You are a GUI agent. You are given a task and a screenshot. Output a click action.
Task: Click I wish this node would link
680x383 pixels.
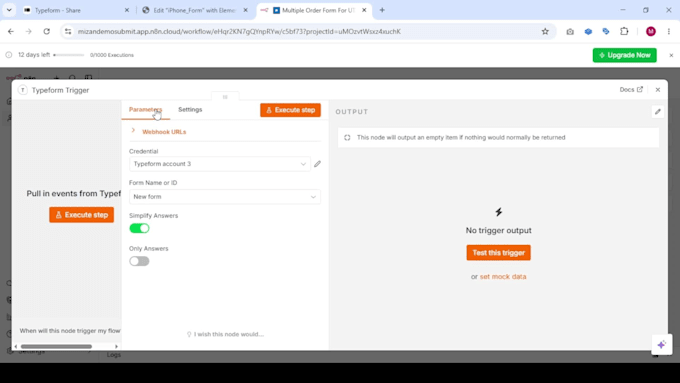[x=225, y=334]
